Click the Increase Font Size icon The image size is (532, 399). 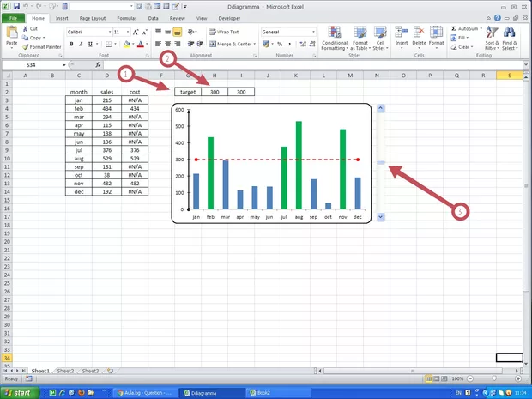[x=136, y=33]
